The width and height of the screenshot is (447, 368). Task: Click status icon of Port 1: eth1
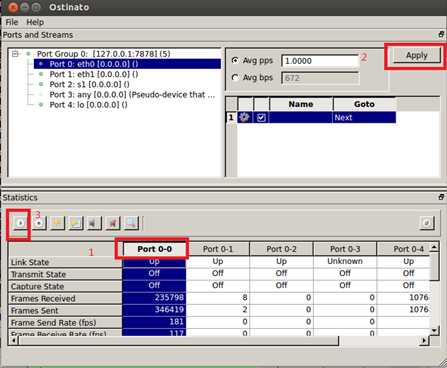click(41, 74)
